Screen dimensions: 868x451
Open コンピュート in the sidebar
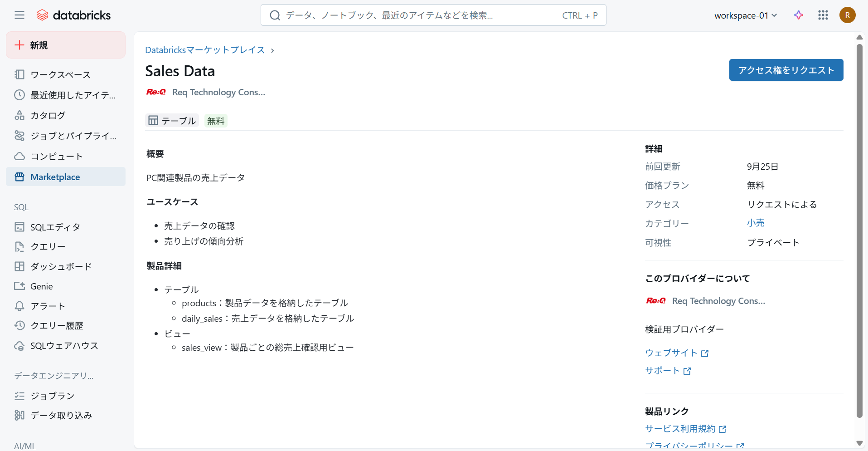point(66,156)
